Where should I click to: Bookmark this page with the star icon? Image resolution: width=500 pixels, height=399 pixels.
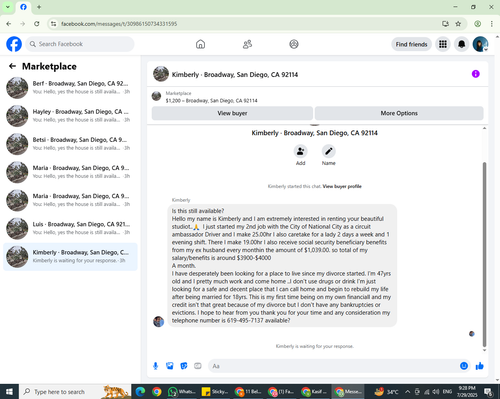458,24
